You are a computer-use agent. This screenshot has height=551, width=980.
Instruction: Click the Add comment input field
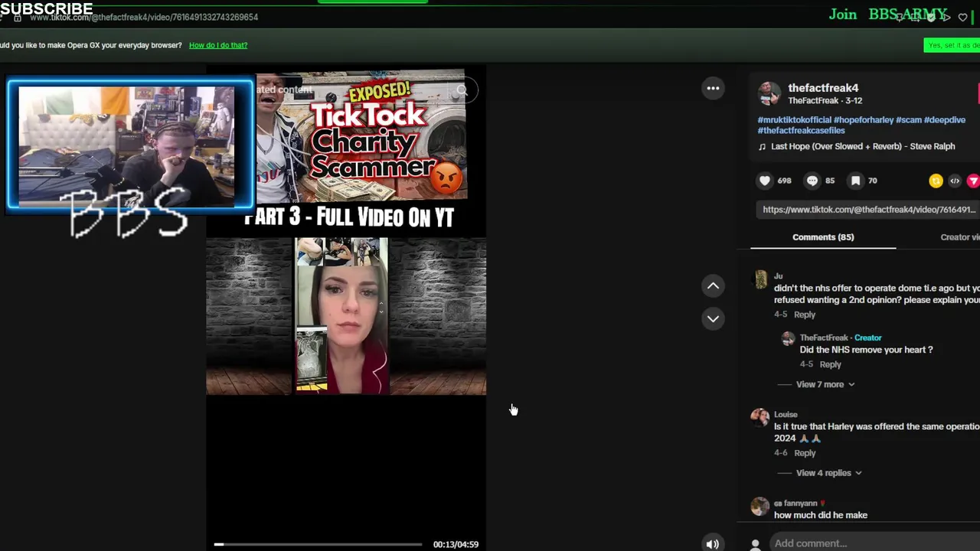(x=873, y=543)
